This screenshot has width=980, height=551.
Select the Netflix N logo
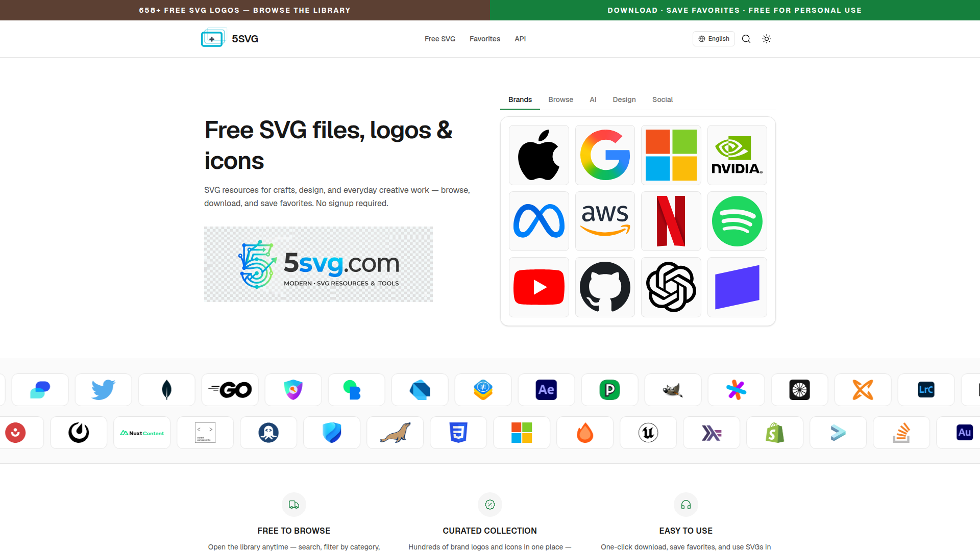coord(671,221)
